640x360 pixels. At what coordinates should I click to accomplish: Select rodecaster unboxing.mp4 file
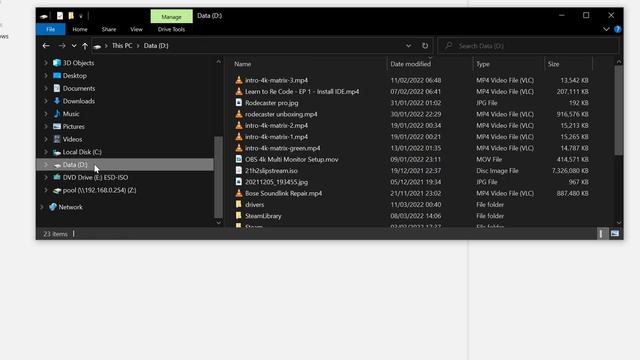point(281,114)
